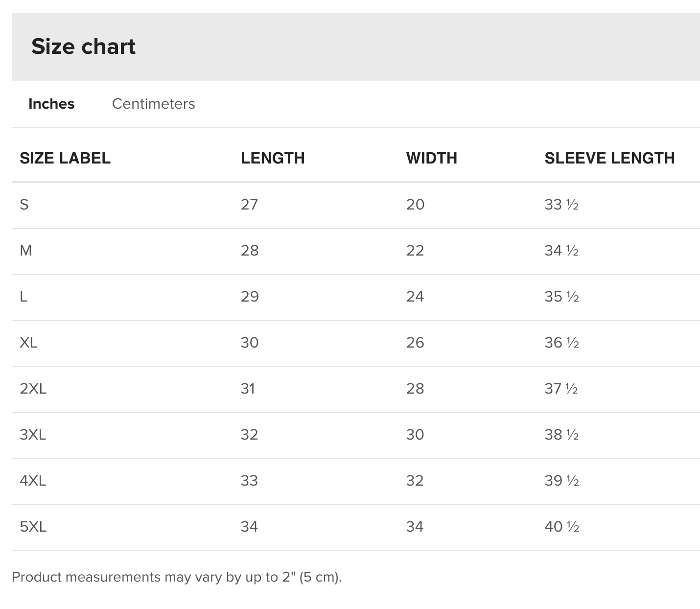The width and height of the screenshot is (700, 609).
Task: Select the S size row label
Action: [24, 205]
